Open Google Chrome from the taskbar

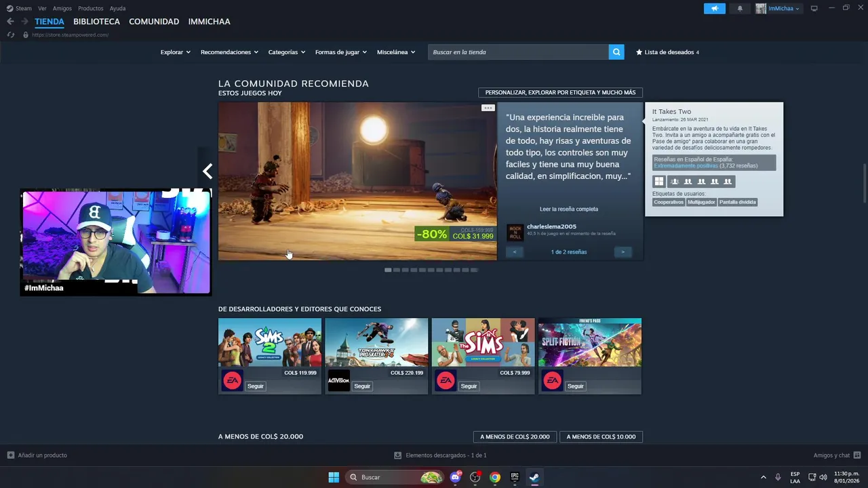[x=495, y=477]
